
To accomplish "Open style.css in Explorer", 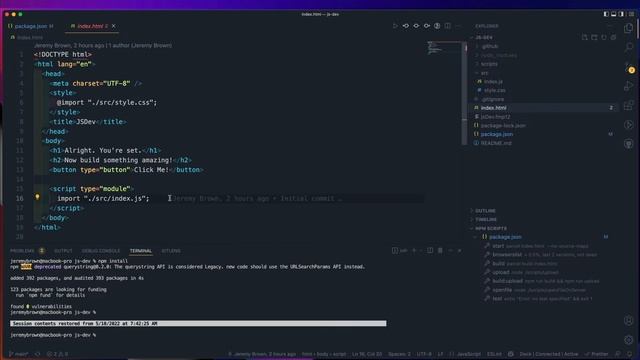I will tap(494, 90).
